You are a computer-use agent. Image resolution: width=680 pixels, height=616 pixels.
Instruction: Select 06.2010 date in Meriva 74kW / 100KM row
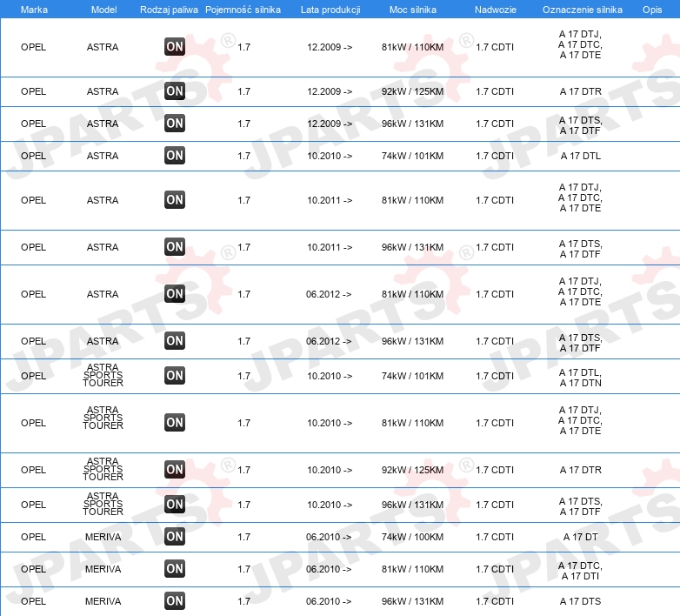pyautogui.click(x=329, y=537)
